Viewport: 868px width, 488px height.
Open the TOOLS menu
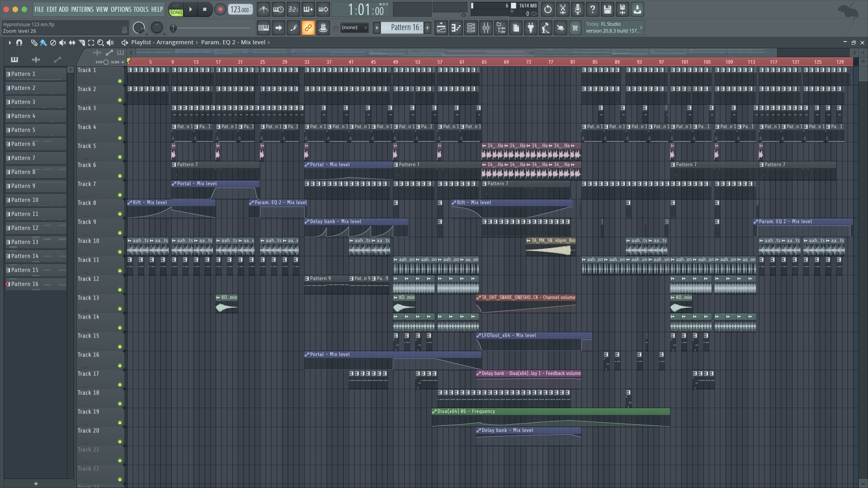pyautogui.click(x=141, y=9)
